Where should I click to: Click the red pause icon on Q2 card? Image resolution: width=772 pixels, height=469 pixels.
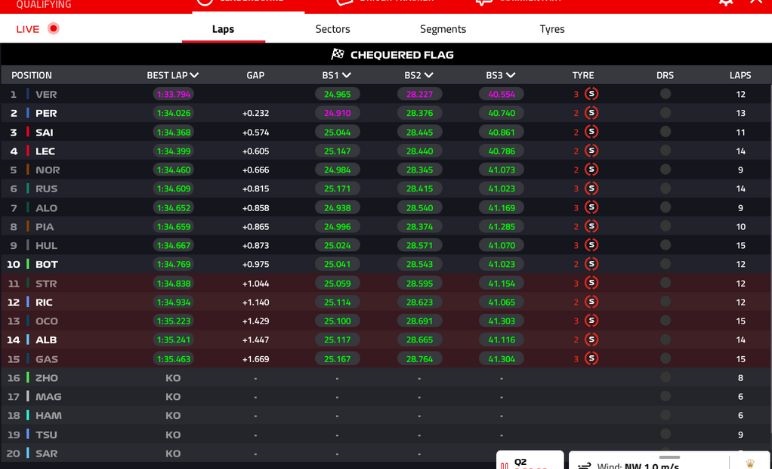point(505,465)
